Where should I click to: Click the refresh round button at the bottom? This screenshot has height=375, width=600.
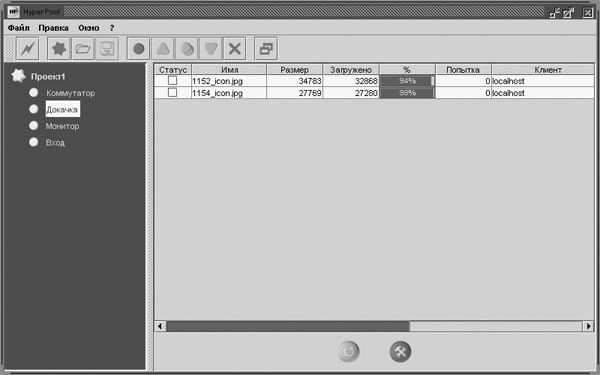point(349,351)
